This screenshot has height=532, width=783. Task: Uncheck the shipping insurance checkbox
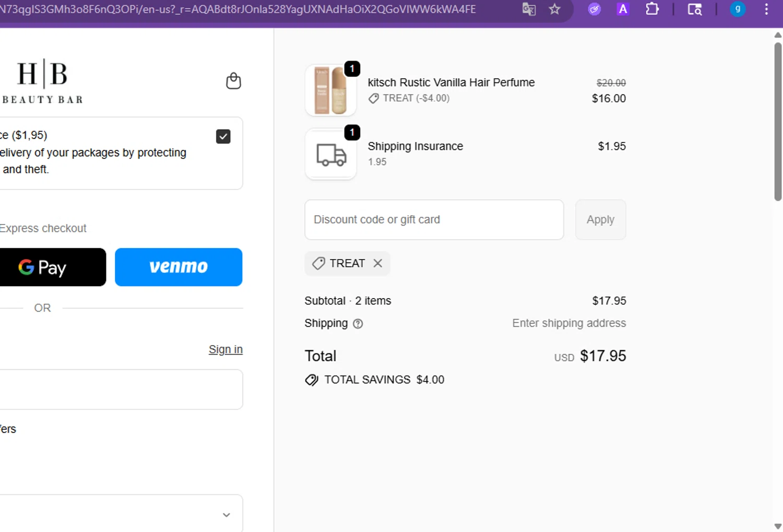223,136
